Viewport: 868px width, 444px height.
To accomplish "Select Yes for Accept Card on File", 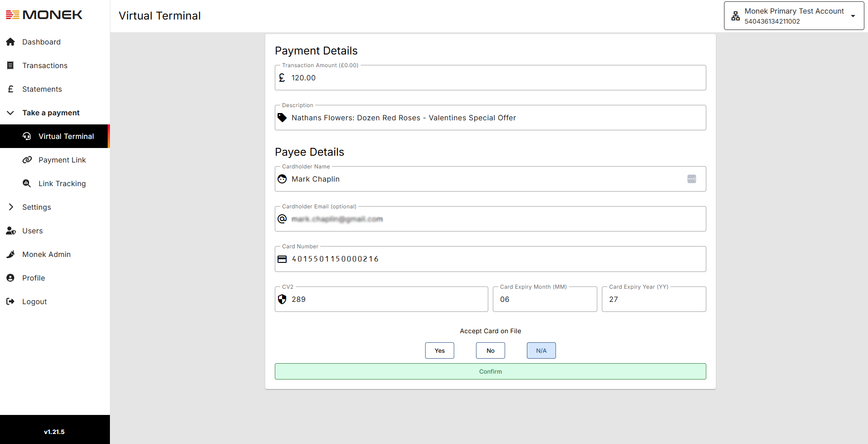I will (x=440, y=350).
